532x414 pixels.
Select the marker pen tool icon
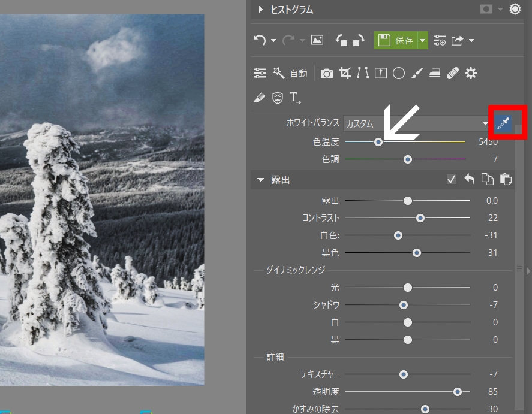(x=259, y=98)
